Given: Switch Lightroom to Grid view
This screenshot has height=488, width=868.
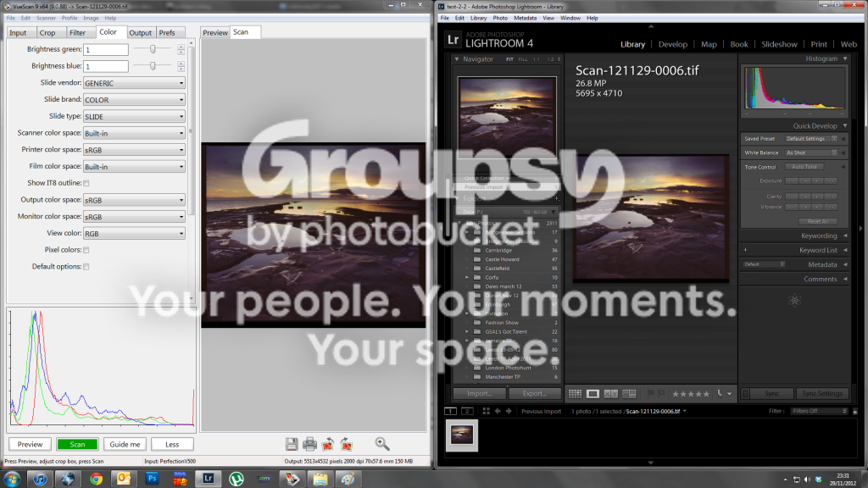Looking at the screenshot, I should pyautogui.click(x=576, y=393).
